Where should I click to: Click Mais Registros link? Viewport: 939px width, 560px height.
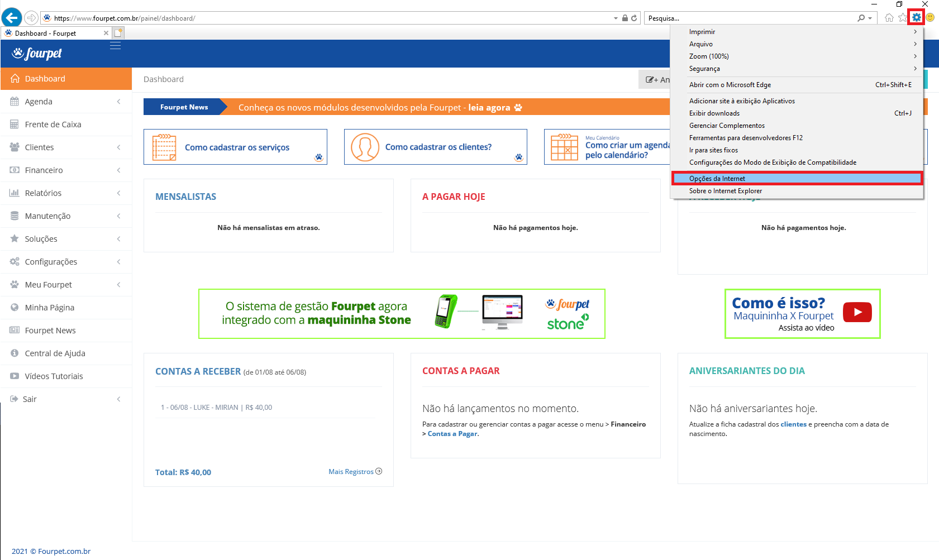pyautogui.click(x=355, y=472)
